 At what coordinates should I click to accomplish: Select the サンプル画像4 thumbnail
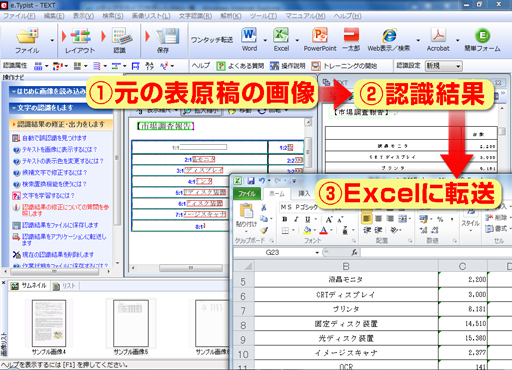(49, 324)
